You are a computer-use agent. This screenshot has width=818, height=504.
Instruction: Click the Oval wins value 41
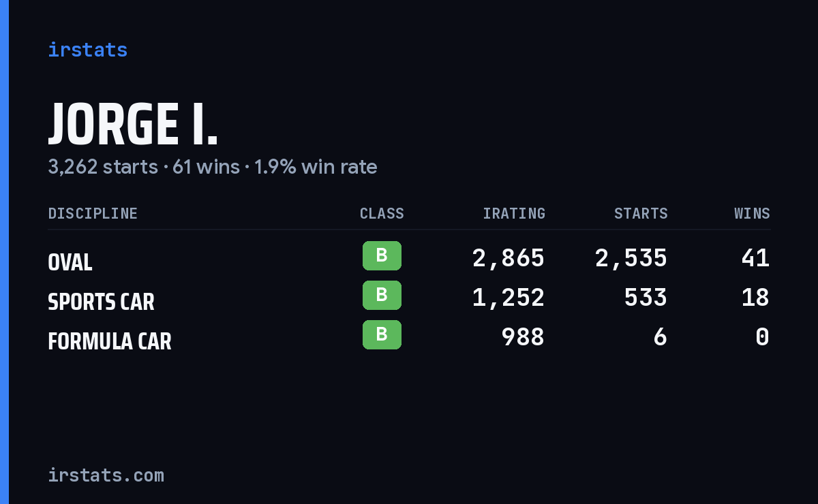(x=755, y=258)
